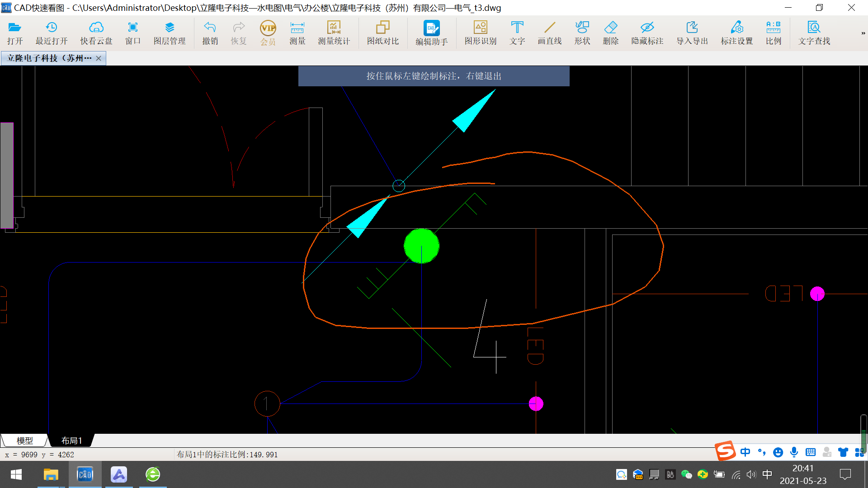Viewport: 868px width, 488px height.
Task: Click the green circle symbol in drawing
Action: (421, 246)
